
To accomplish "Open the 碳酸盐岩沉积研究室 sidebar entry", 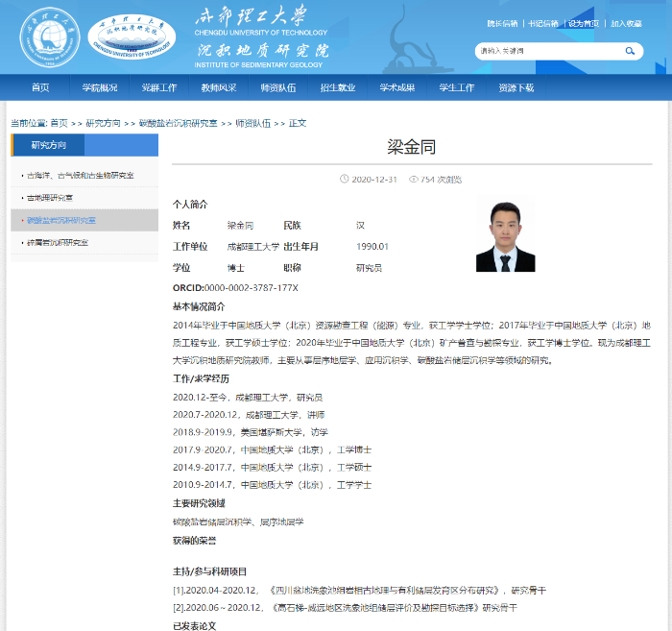I will click(x=61, y=220).
